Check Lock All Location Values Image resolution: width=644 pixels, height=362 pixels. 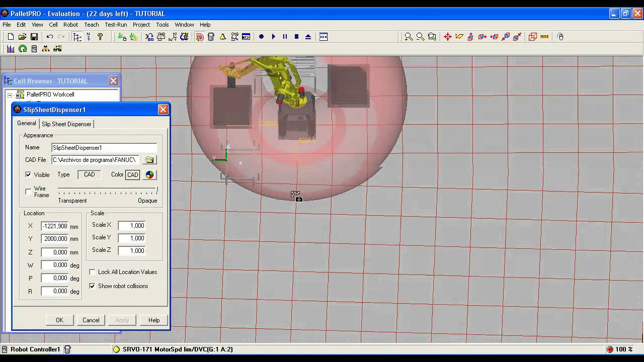tap(92, 272)
